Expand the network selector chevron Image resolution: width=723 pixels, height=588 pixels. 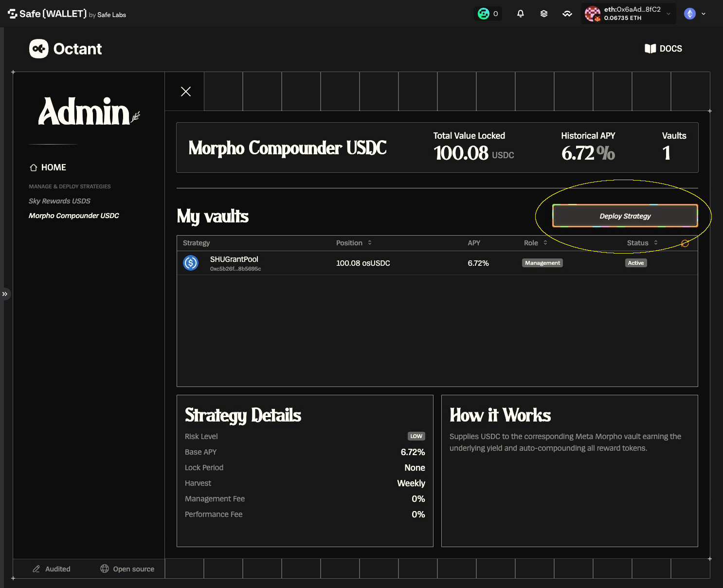pyautogui.click(x=704, y=14)
